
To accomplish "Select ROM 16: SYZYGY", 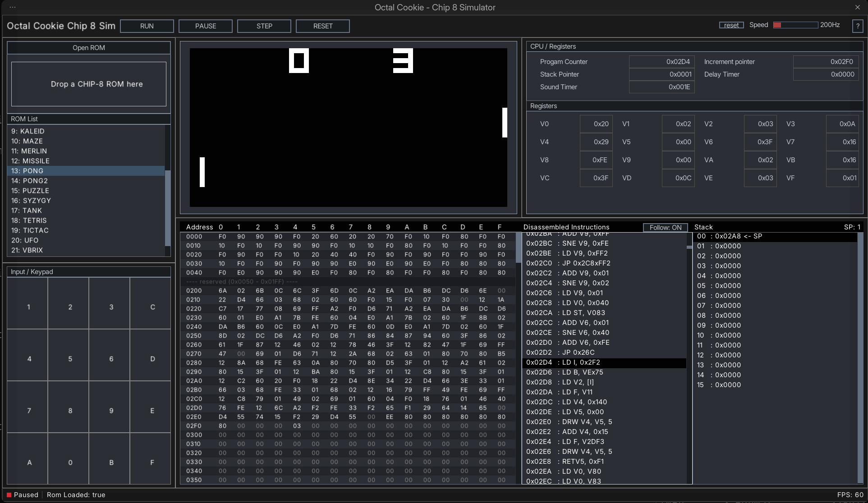I will [86, 201].
